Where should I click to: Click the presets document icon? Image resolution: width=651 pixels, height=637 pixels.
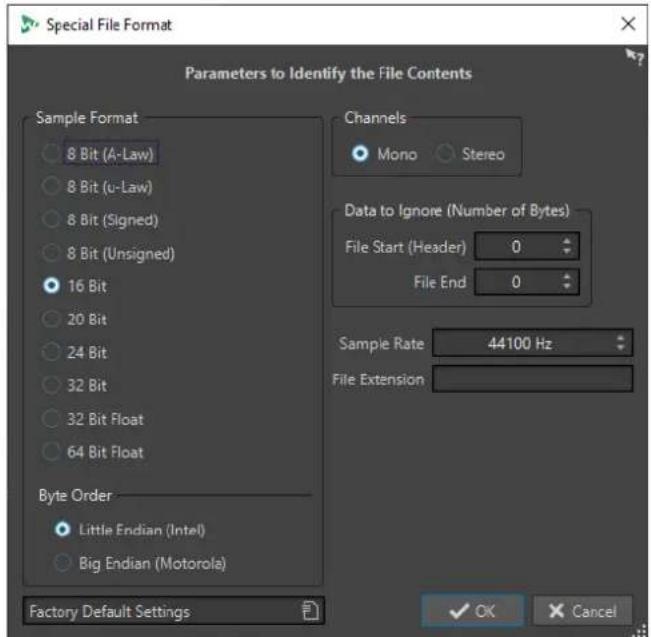click(x=310, y=611)
